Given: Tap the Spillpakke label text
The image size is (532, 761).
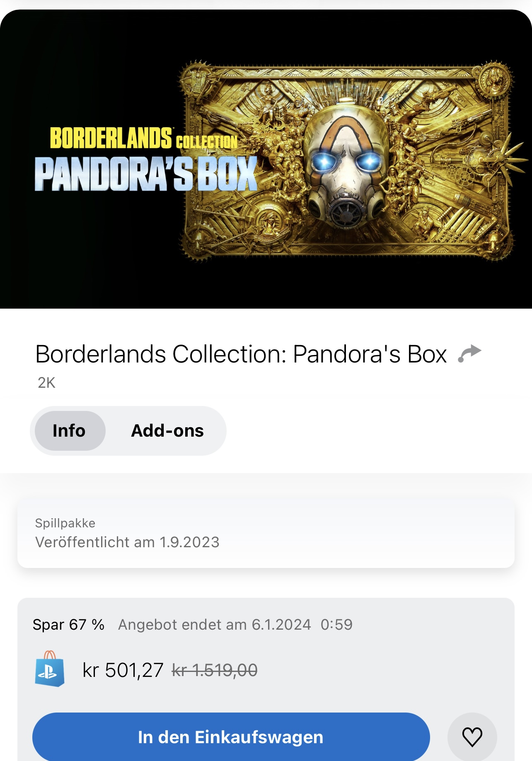Looking at the screenshot, I should pos(65,523).
